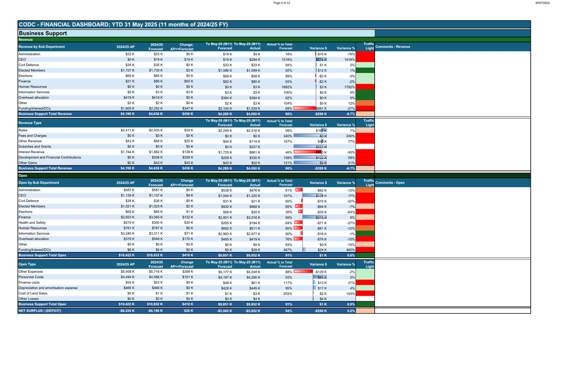Click the Personnel Costs row label
Image resolution: width=564 pixels, height=392 pixels.
point(31,277)
